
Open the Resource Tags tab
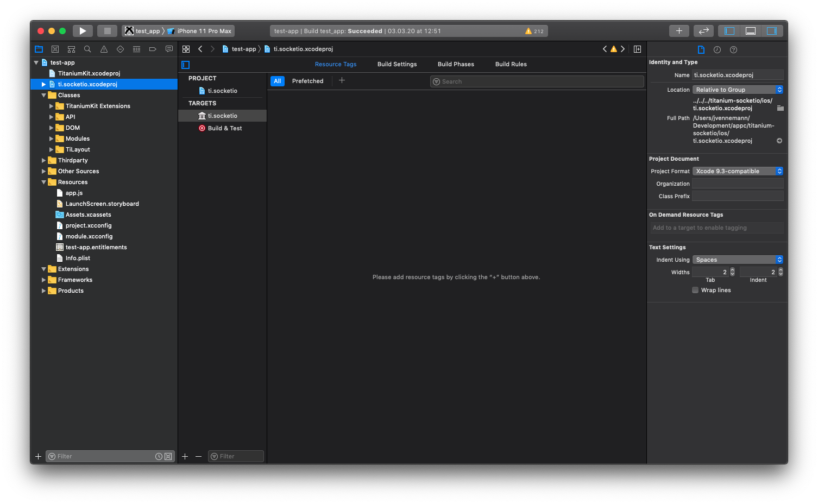tap(336, 64)
